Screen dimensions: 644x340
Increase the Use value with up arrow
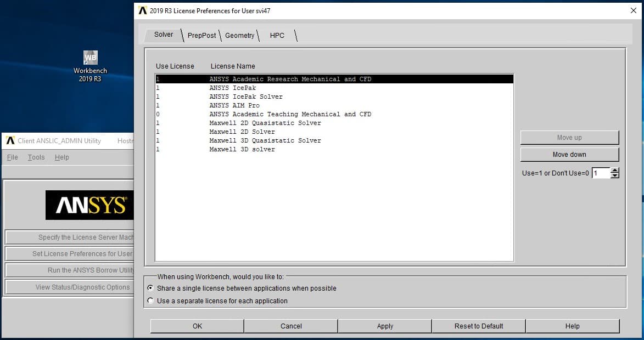(x=615, y=171)
